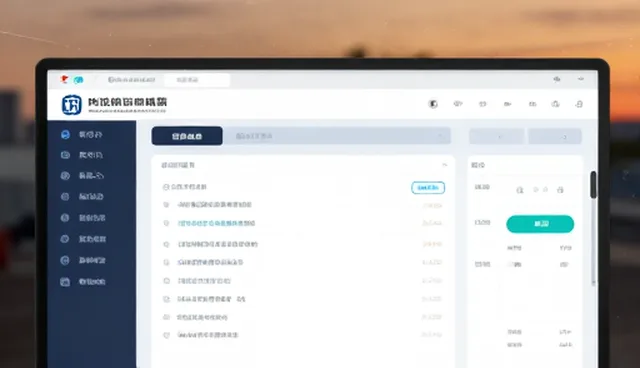
Task: Click the blue outlined button in list header
Action: (x=428, y=188)
